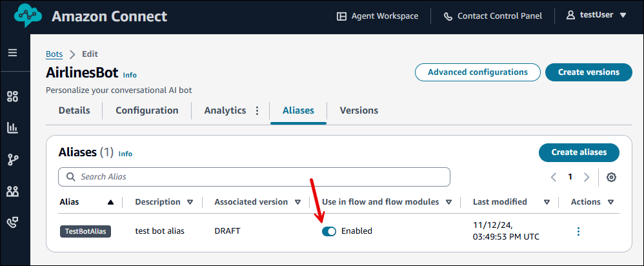Open the testUser account dropdown
The image size is (644, 266).
click(x=596, y=15)
